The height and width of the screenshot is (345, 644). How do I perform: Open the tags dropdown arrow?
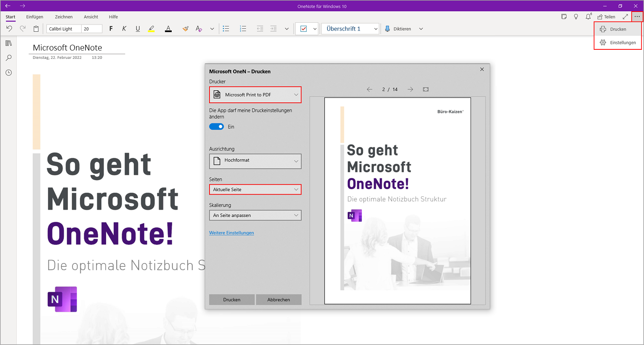point(315,29)
